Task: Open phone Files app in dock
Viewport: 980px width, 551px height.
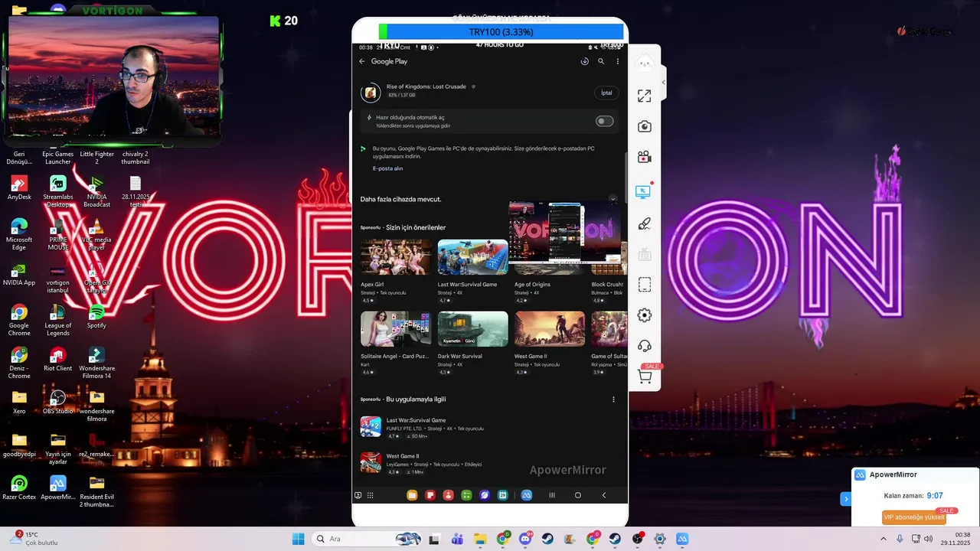Action: 412,495
